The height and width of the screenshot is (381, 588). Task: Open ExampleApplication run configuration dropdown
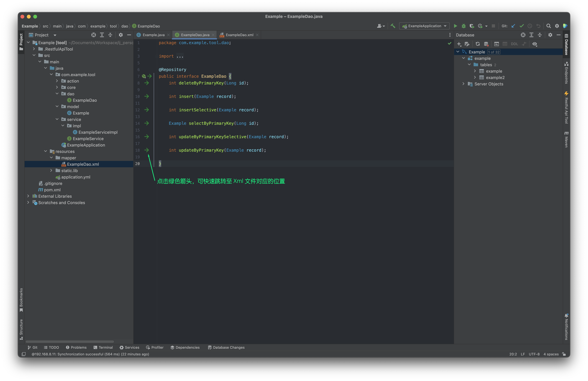tap(424, 26)
